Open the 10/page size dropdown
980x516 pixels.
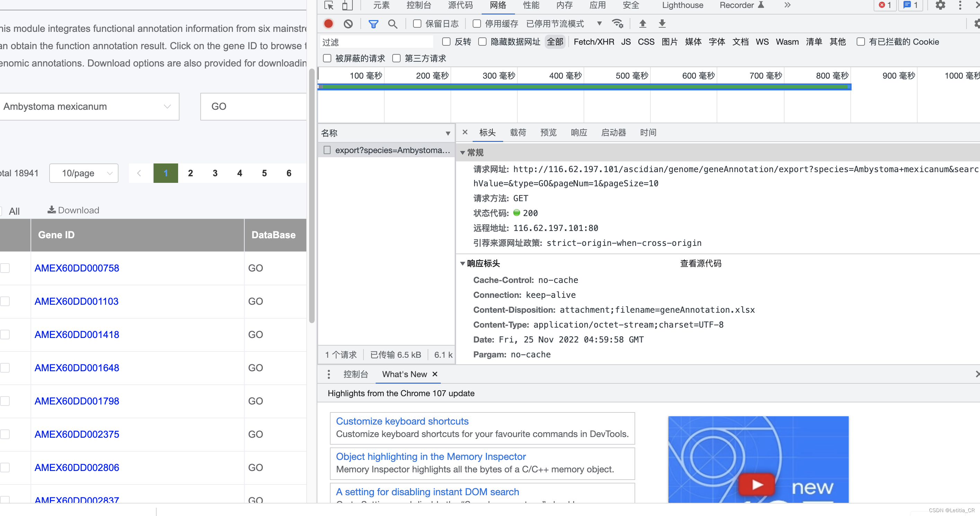point(84,174)
